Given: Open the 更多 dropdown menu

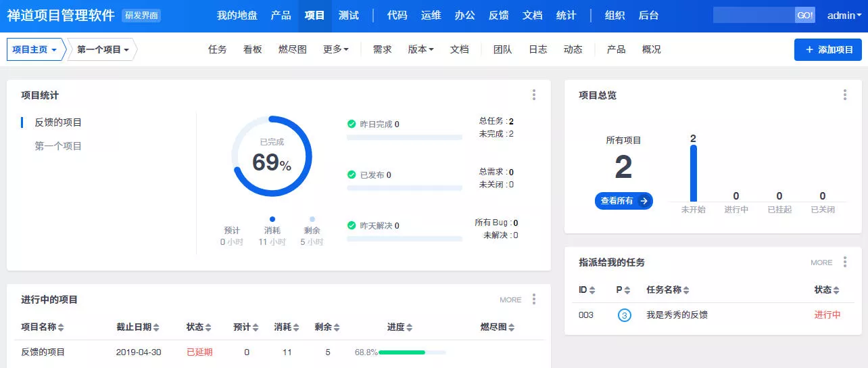Looking at the screenshot, I should tap(336, 49).
